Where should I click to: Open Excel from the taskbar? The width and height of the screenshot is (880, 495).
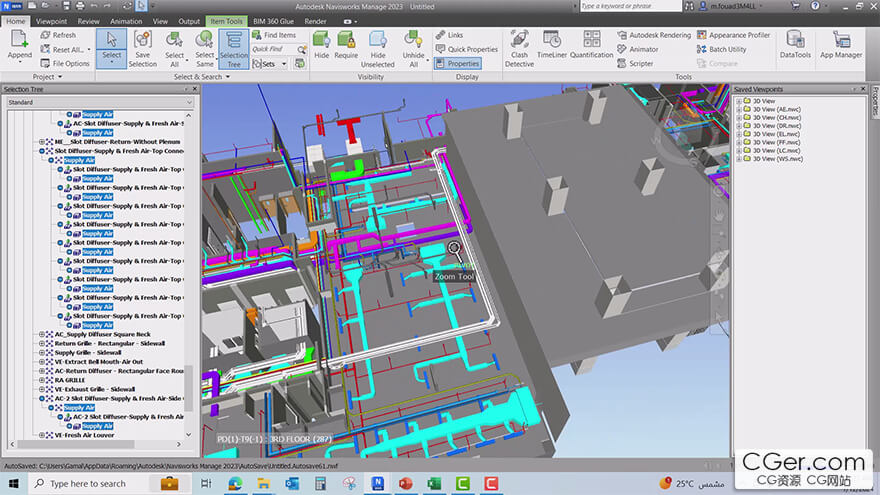click(434, 483)
